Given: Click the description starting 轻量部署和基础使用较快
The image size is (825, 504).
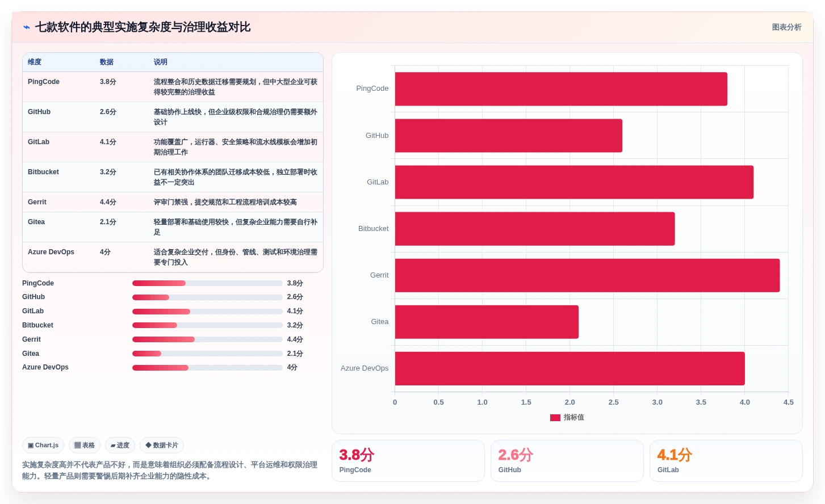Looking at the screenshot, I should click(x=236, y=227).
